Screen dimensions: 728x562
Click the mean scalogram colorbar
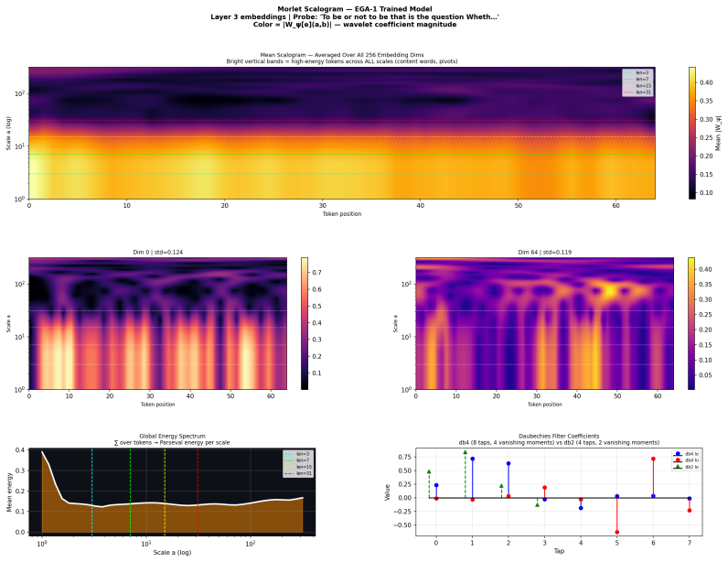tap(691, 133)
